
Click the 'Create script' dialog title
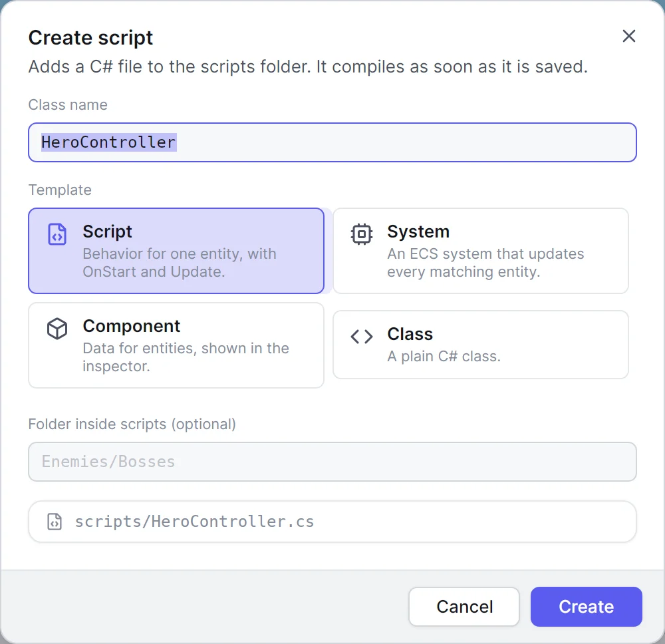pyautogui.click(x=90, y=38)
